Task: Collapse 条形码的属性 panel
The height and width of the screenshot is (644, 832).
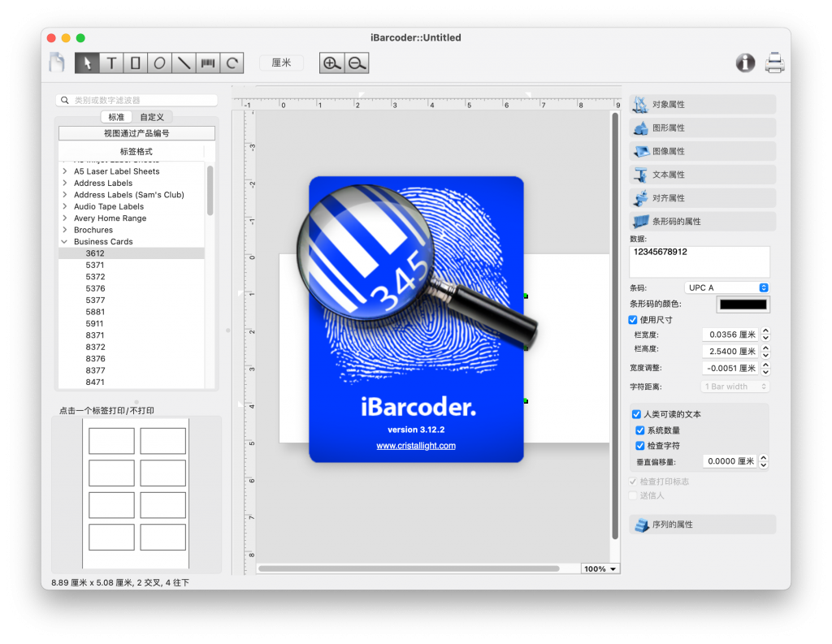Action: (x=703, y=221)
